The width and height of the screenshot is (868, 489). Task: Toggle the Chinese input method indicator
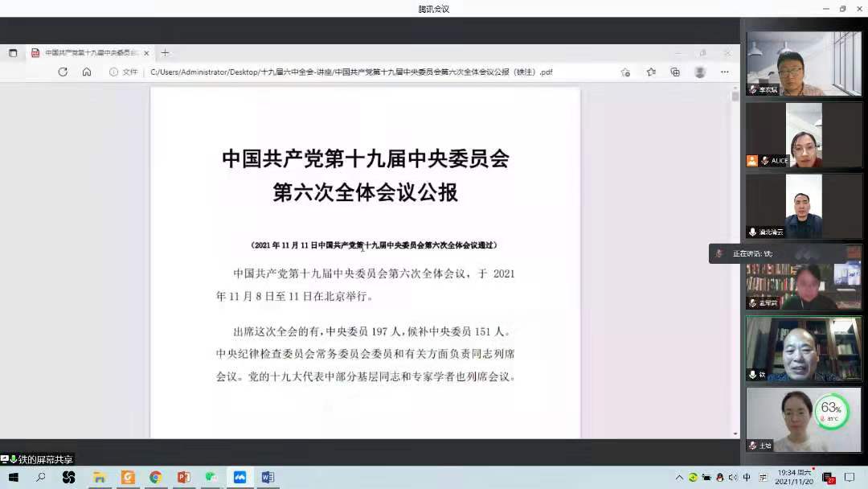[747, 477]
